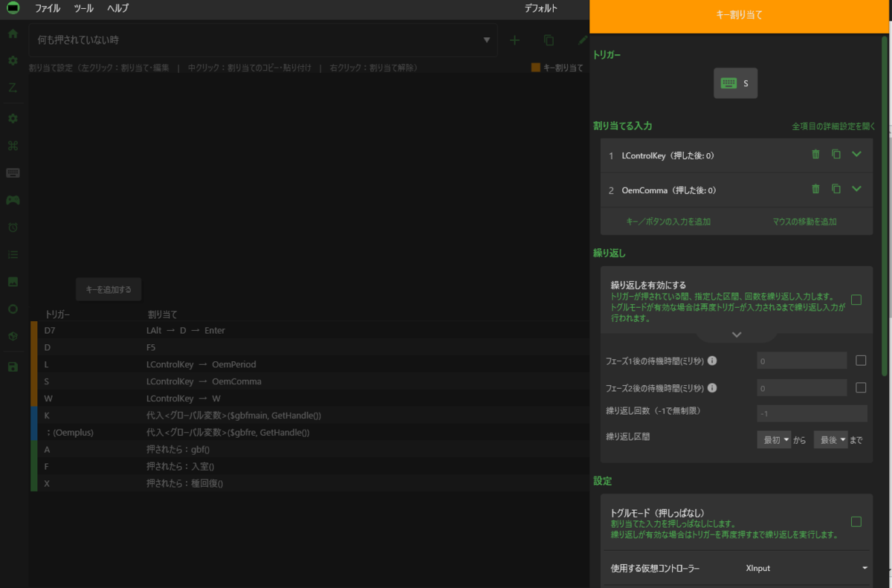Screen dimensions: 892x588
Task: Click the デフォルト profile title
Action: pos(540,8)
